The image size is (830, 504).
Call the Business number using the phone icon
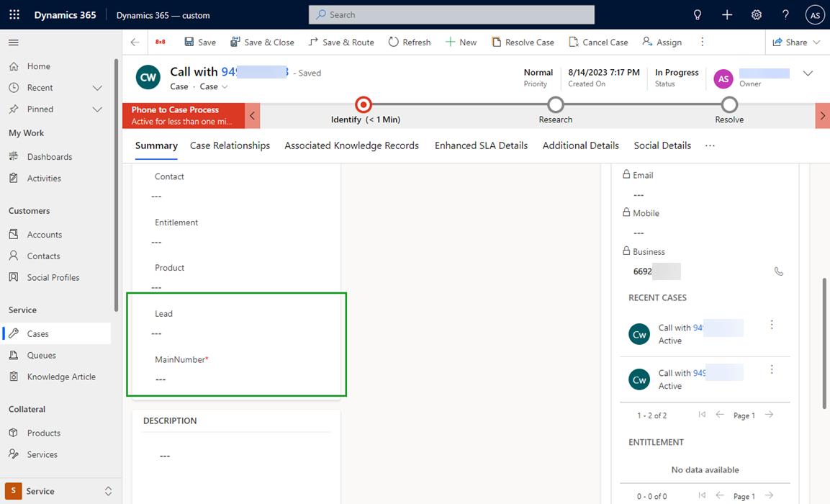tap(779, 271)
